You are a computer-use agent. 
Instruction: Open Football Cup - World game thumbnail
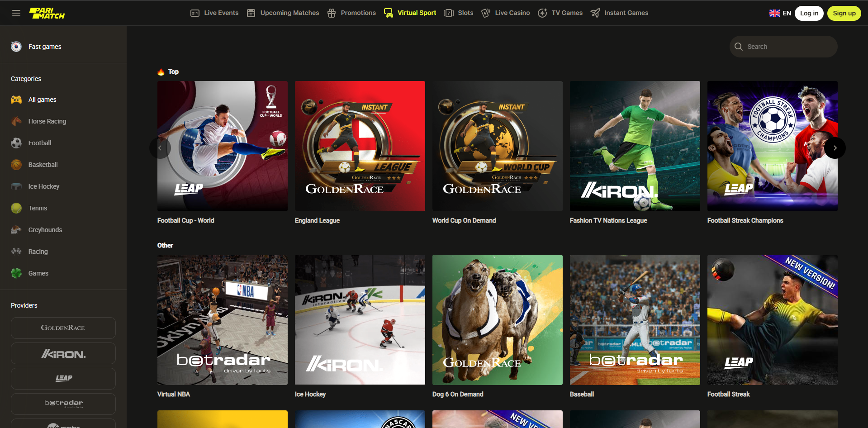tap(223, 146)
